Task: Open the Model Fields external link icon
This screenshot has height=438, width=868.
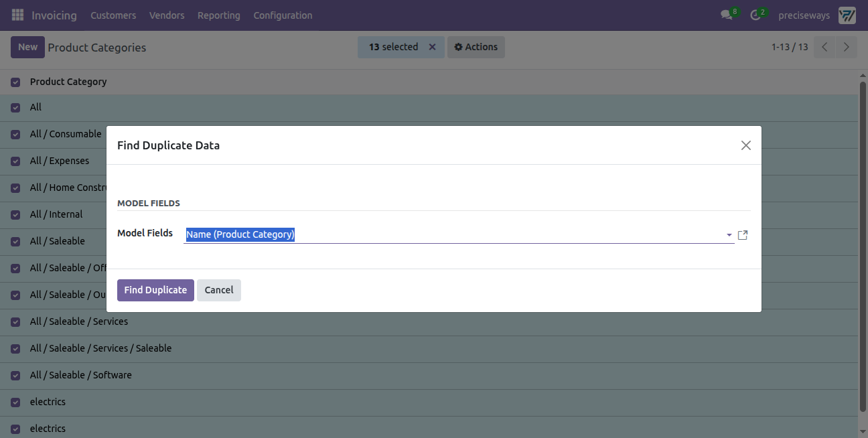Action: coord(743,235)
